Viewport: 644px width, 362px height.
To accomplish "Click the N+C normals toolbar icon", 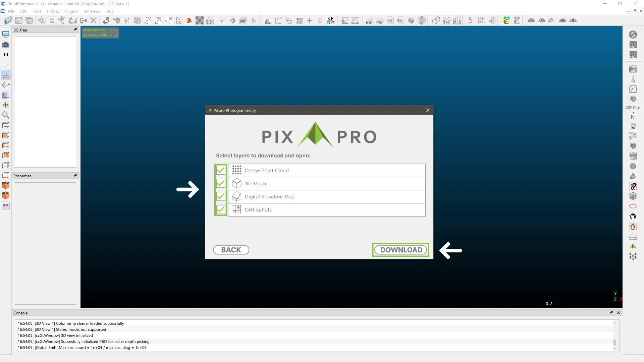I will coord(446,21).
